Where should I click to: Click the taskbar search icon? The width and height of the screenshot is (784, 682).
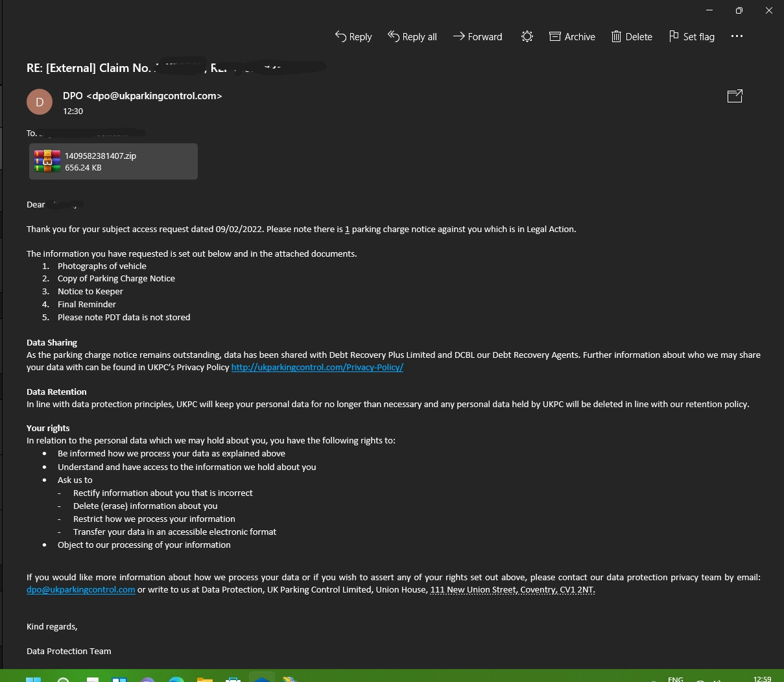tap(64, 679)
